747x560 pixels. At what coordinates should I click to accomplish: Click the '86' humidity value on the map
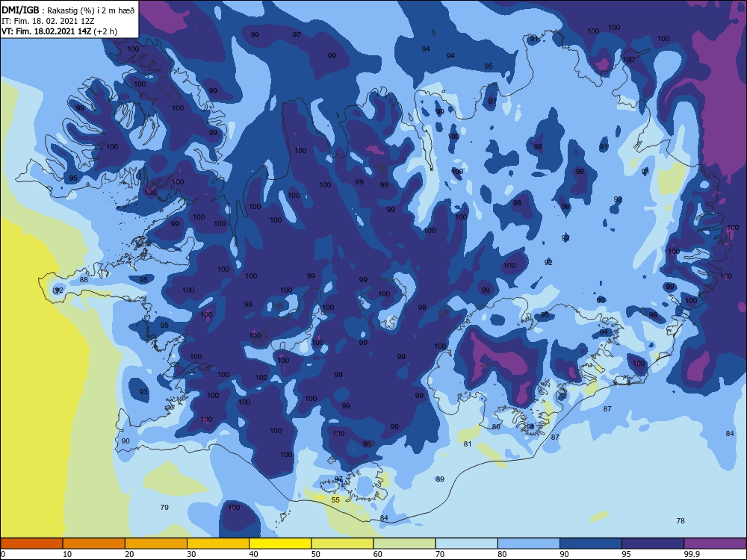pyautogui.click(x=496, y=426)
